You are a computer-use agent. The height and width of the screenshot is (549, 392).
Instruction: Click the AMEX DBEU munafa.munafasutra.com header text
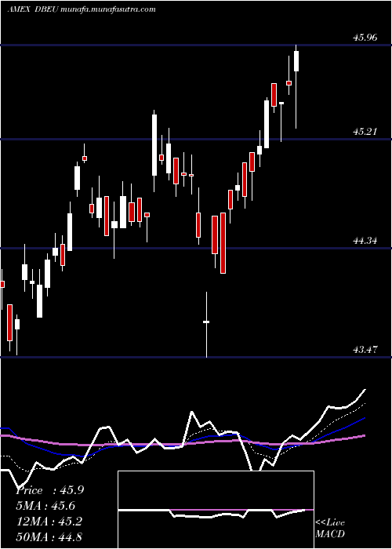[x=82, y=9]
